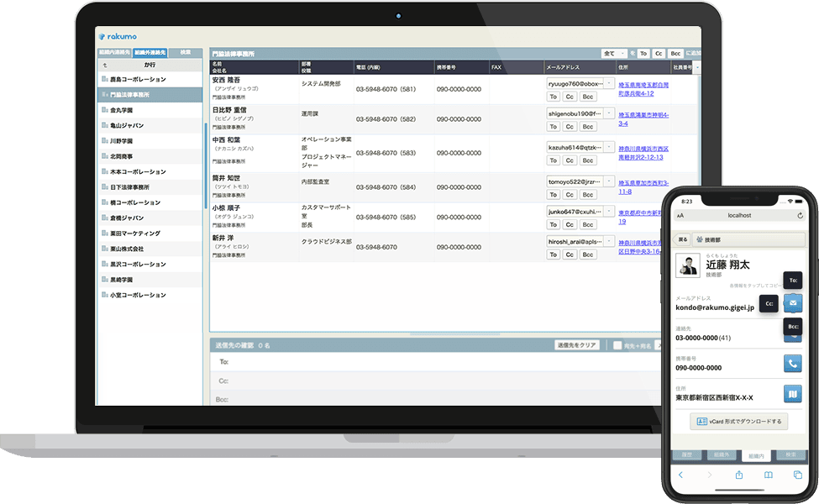Tap the blue phone call icon
Screen dimensions: 819x504
792,364
